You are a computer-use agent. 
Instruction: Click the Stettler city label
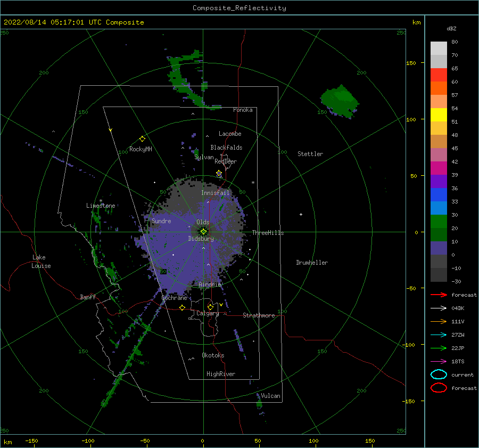tap(310, 154)
